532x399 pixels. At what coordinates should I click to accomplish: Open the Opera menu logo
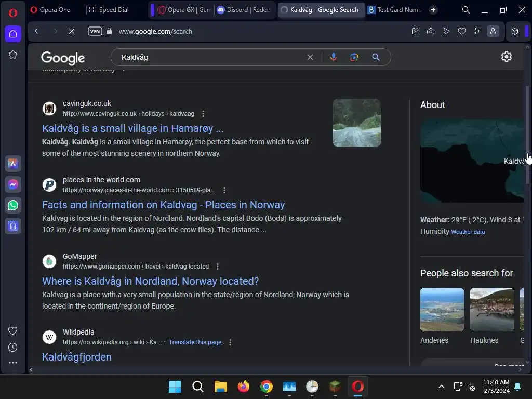tap(13, 13)
